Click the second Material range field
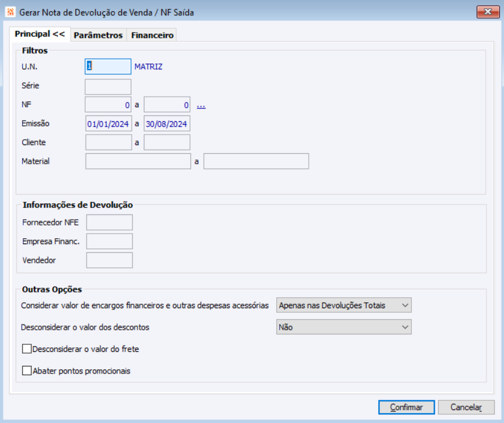 coord(256,161)
